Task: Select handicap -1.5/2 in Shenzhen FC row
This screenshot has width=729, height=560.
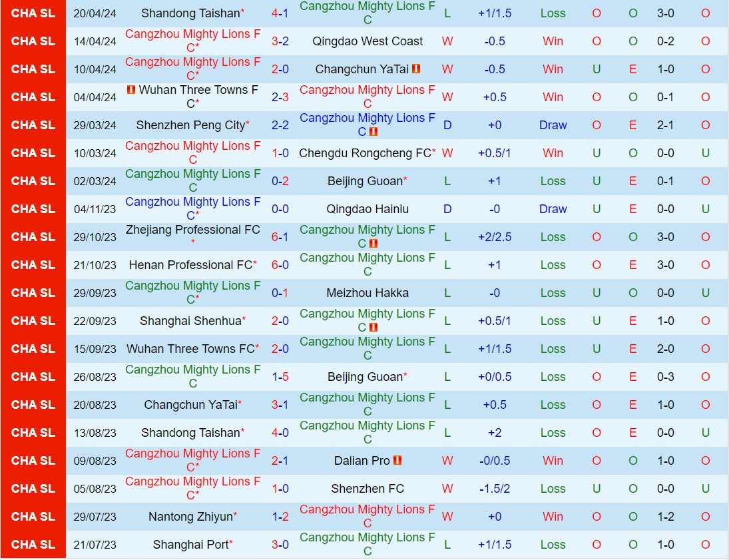Action: [495, 488]
